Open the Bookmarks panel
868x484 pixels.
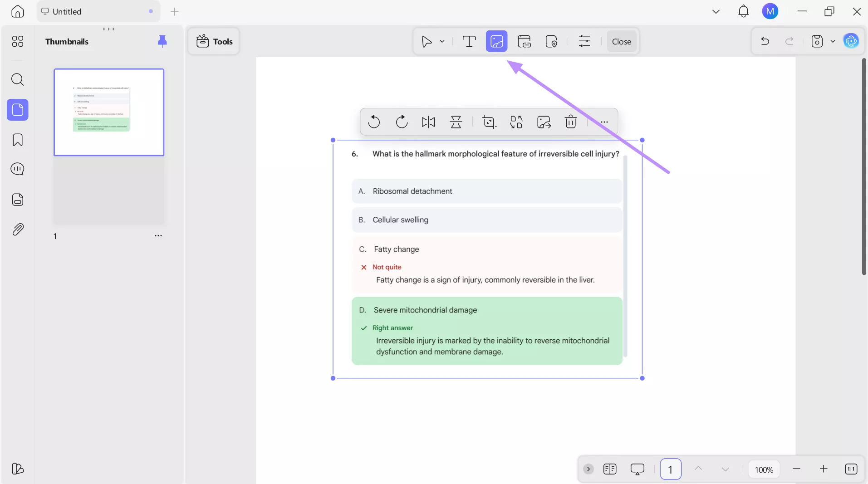tap(18, 140)
